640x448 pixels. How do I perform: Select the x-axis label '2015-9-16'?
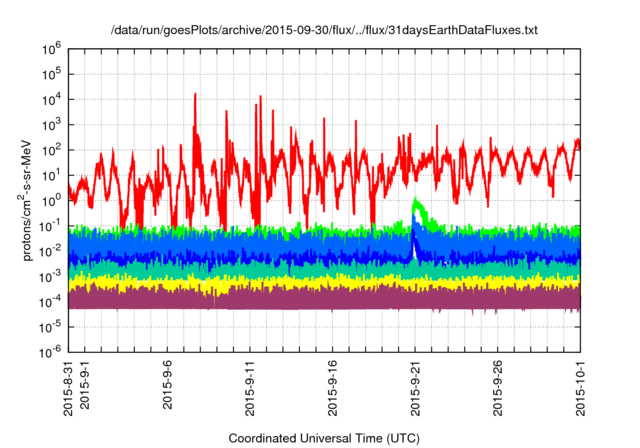point(333,388)
